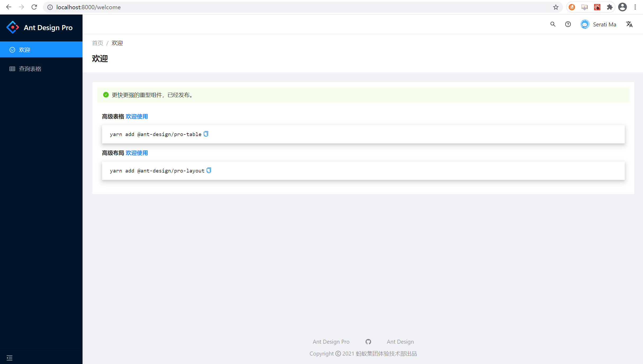Open the GitHub icon in footer
This screenshot has height=364, width=643.
coord(368,342)
